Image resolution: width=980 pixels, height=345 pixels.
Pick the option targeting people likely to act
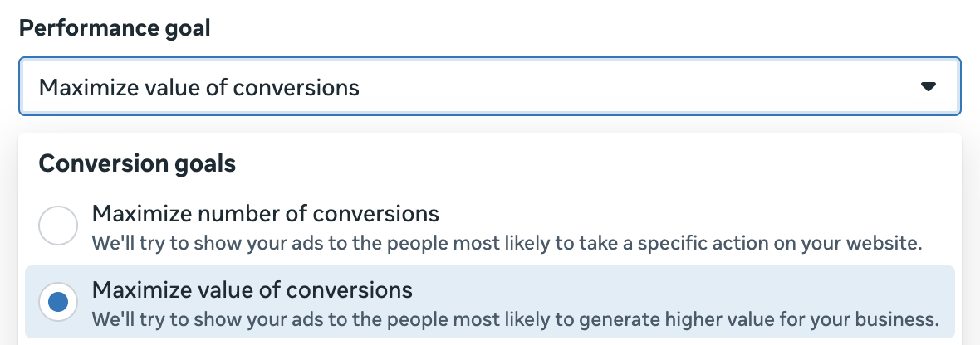(x=265, y=214)
